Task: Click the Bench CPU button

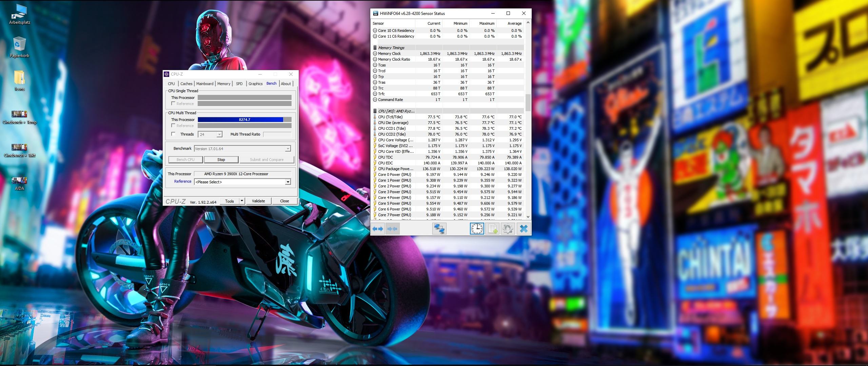Action: (x=185, y=160)
